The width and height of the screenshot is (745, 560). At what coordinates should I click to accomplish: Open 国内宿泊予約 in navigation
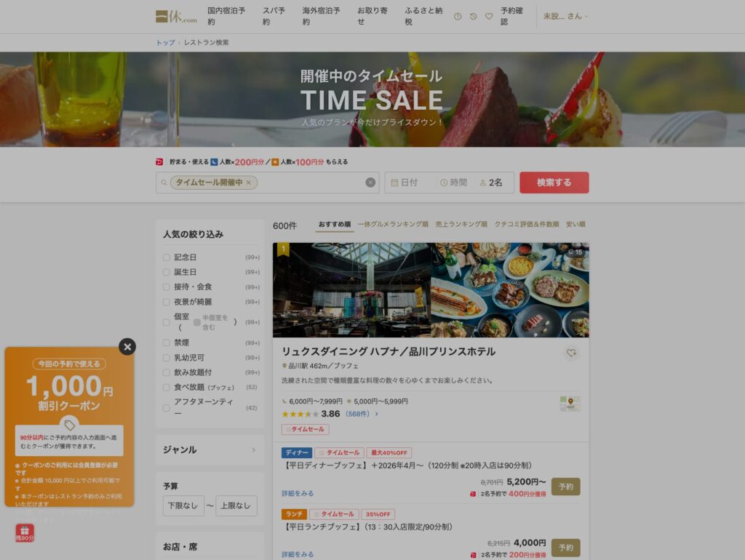(226, 16)
